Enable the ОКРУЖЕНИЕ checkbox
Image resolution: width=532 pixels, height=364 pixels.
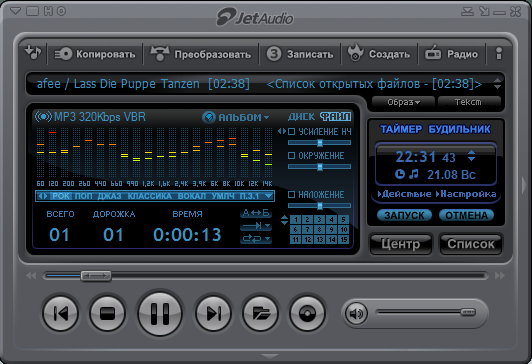point(291,156)
